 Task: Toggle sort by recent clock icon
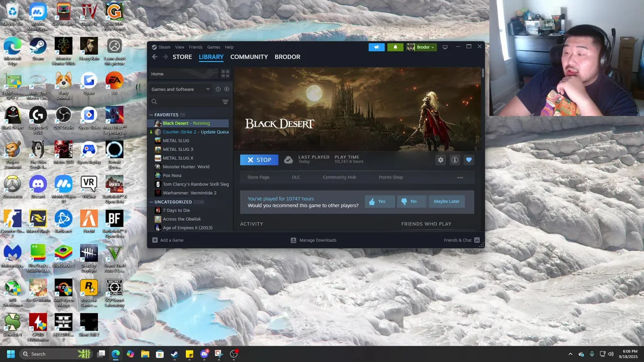click(x=218, y=89)
